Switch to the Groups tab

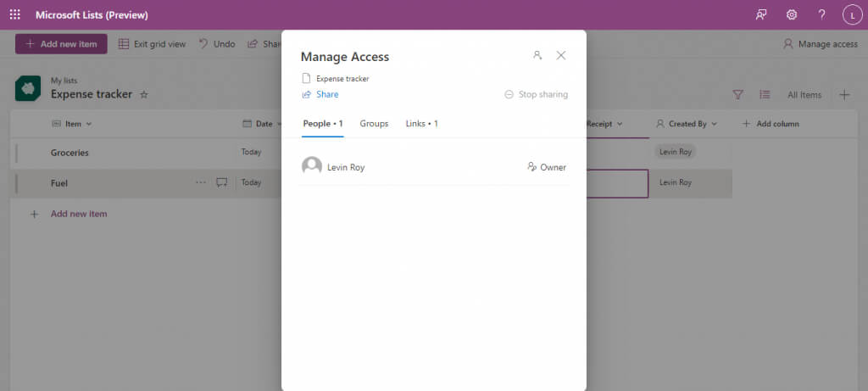(x=374, y=124)
